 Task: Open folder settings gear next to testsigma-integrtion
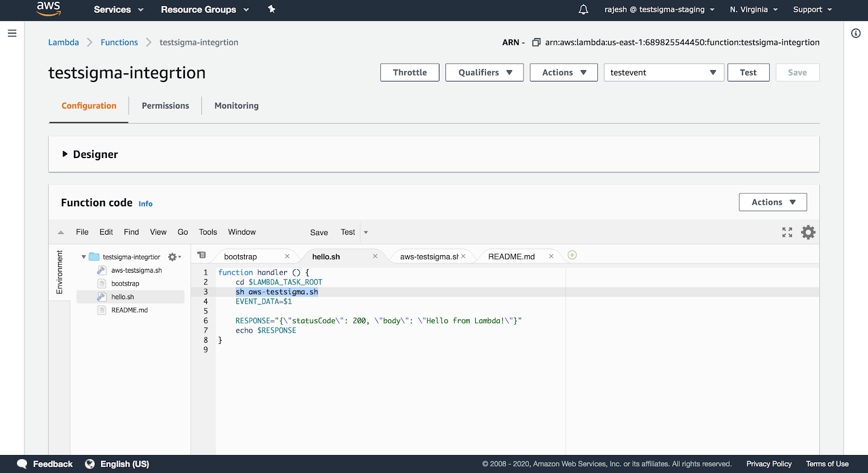pos(174,257)
